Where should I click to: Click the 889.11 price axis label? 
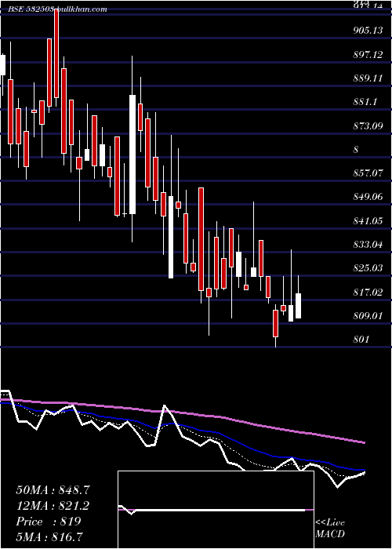tap(368, 78)
